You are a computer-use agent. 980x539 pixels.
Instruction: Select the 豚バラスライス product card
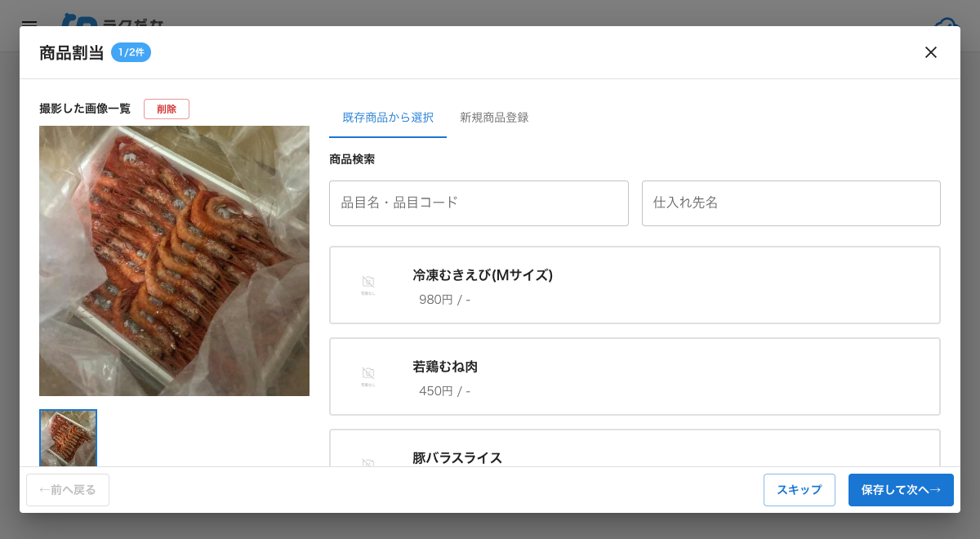coord(635,448)
